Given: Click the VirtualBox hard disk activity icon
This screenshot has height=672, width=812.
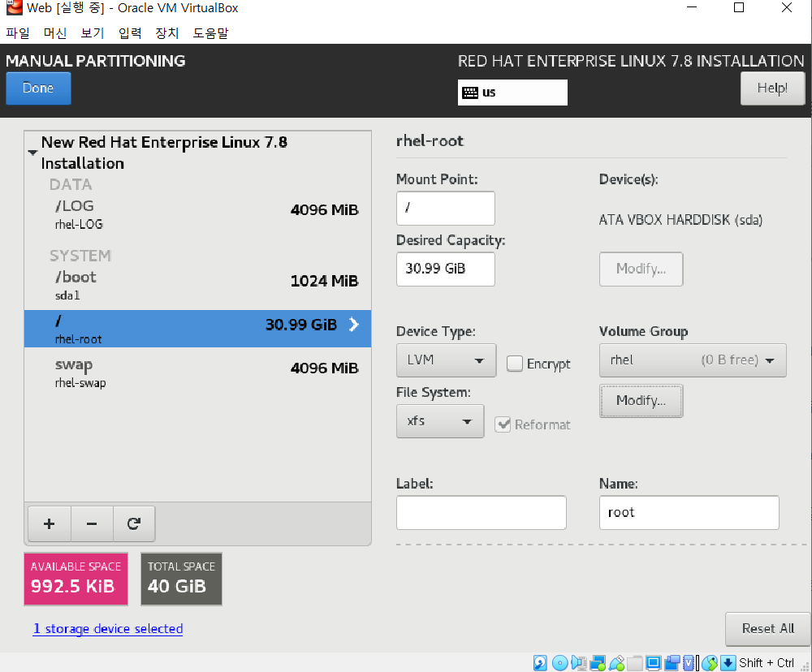Looking at the screenshot, I should [540, 663].
